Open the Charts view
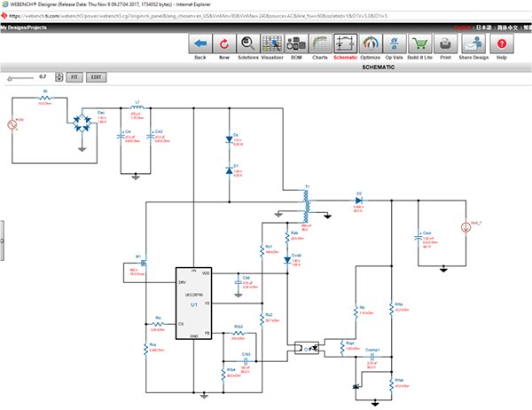Viewport: 532px width, 410px height. [321, 43]
